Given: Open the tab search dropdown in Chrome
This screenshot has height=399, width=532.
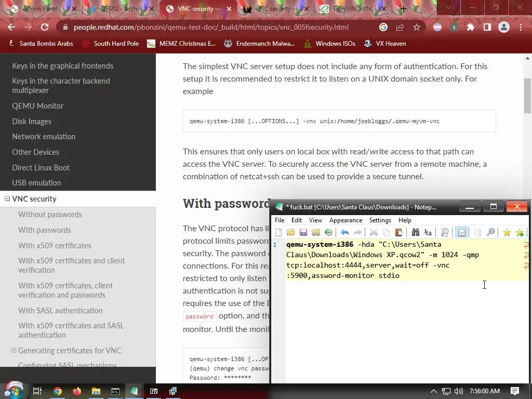Looking at the screenshot, I should click(x=448, y=7).
